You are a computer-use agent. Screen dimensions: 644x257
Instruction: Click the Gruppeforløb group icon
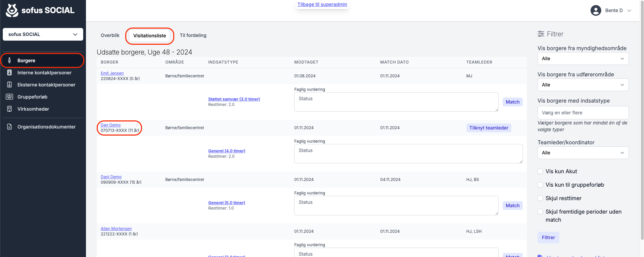coord(9,97)
